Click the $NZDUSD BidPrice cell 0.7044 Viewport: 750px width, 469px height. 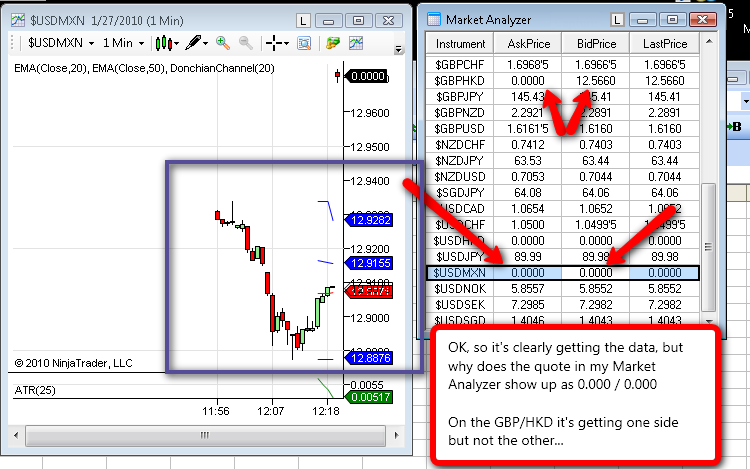pyautogui.click(x=596, y=177)
